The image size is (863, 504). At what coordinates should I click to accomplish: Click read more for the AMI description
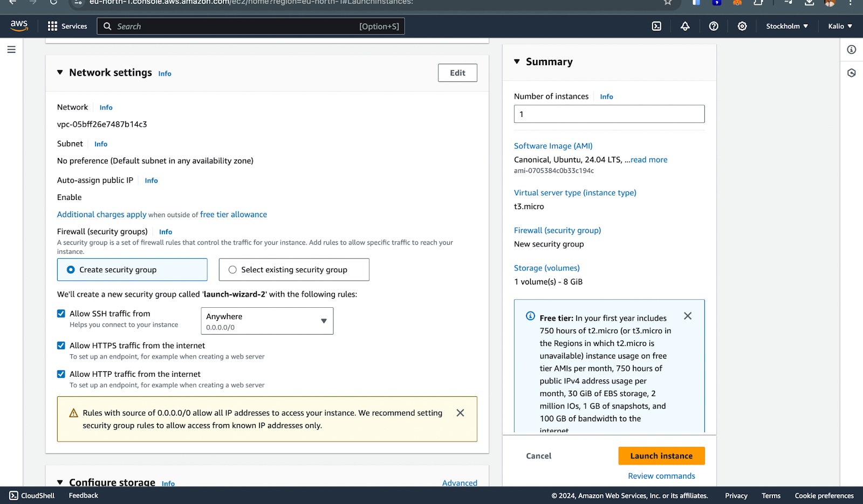tap(649, 160)
